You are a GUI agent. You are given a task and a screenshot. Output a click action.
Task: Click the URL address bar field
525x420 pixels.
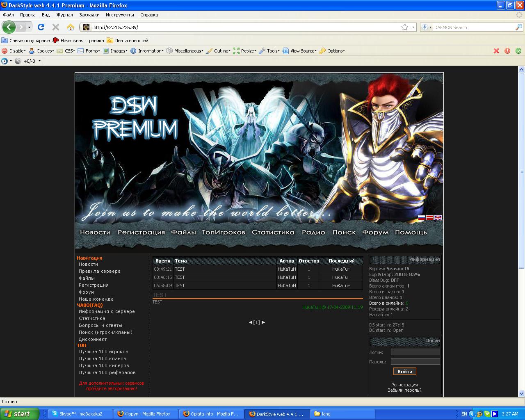(x=246, y=27)
